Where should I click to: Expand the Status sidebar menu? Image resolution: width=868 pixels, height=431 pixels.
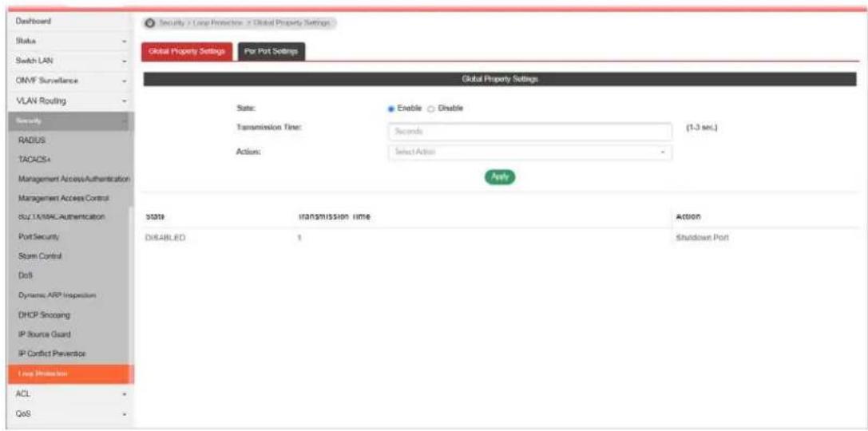click(70, 42)
